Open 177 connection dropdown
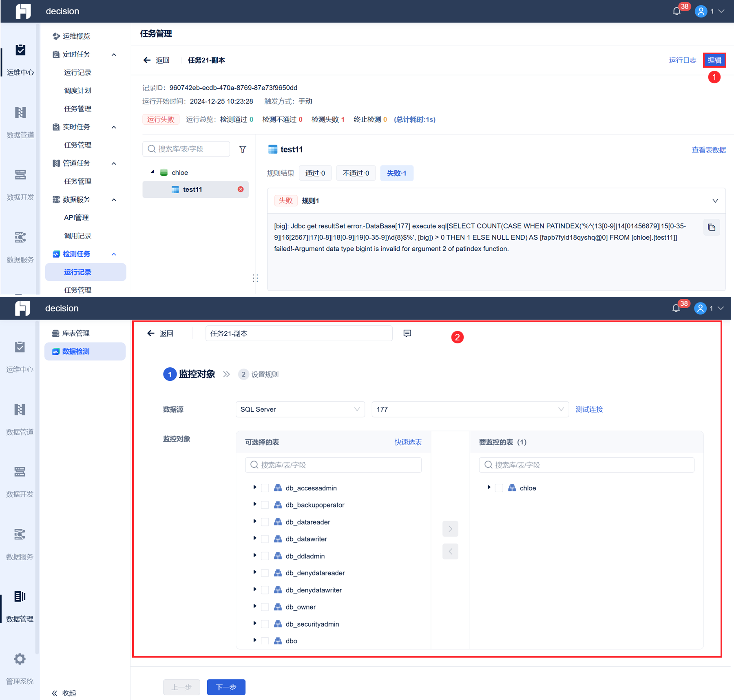The image size is (734, 700). point(470,409)
